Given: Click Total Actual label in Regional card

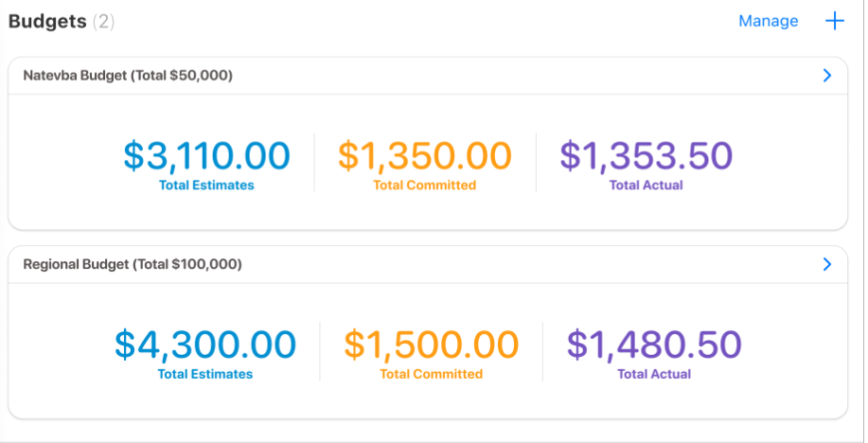Looking at the screenshot, I should pyautogui.click(x=654, y=374).
